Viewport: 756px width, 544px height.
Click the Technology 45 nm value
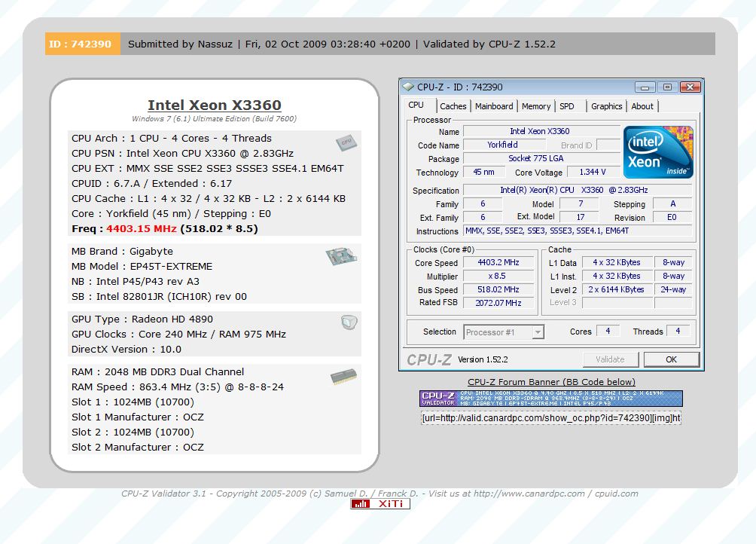tap(484, 173)
